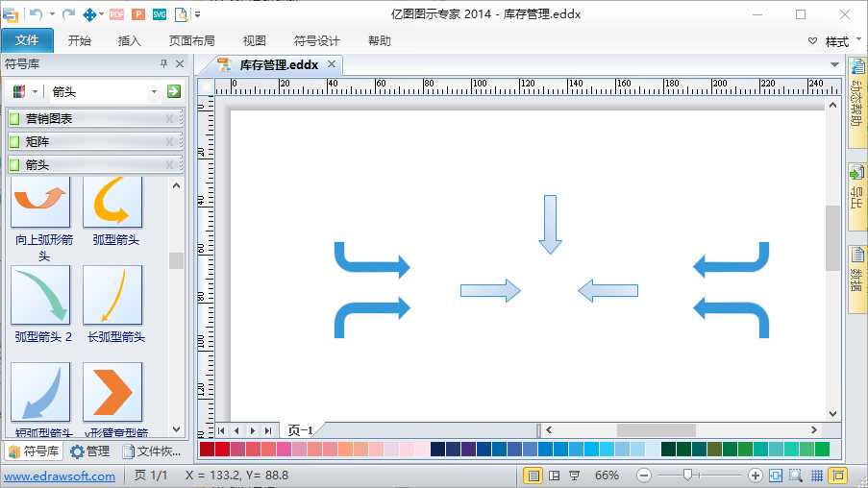Switch to split page view icon
The height and width of the screenshot is (488, 868).
(x=554, y=476)
